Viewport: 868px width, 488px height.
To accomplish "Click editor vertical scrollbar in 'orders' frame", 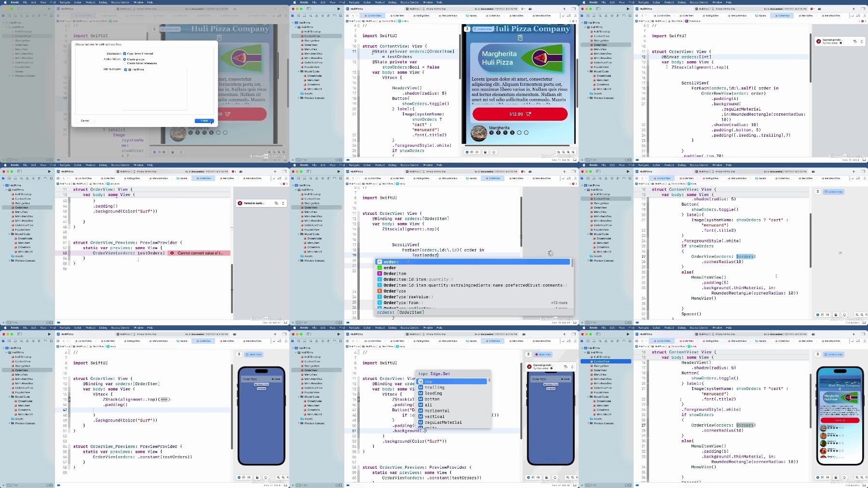I will click(x=521, y=222).
